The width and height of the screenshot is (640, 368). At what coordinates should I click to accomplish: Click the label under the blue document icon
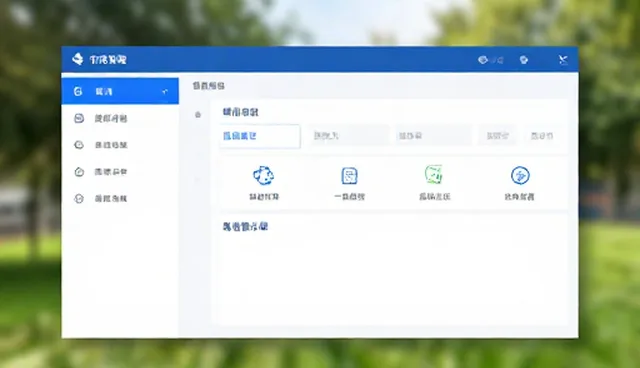point(349,197)
